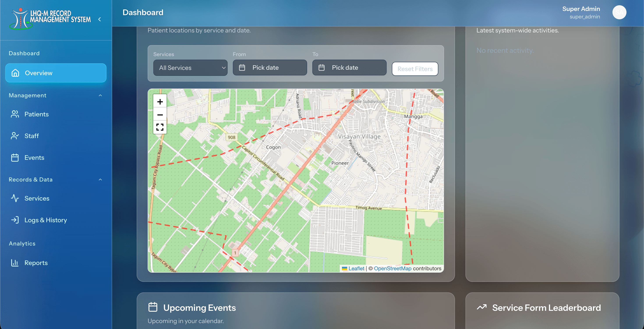Screen dimensions: 644x329
Task: Open Staff management via the staff icon
Action: (15, 136)
